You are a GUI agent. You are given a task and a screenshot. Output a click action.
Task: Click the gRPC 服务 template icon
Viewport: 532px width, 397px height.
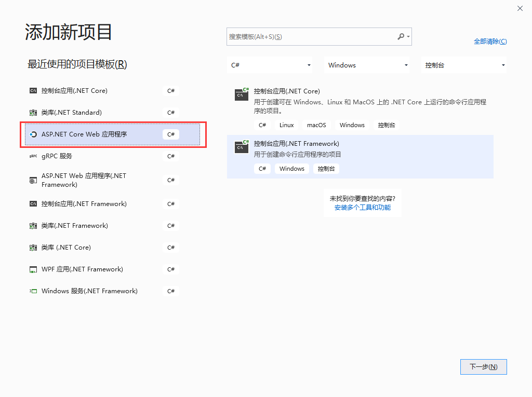pos(33,156)
